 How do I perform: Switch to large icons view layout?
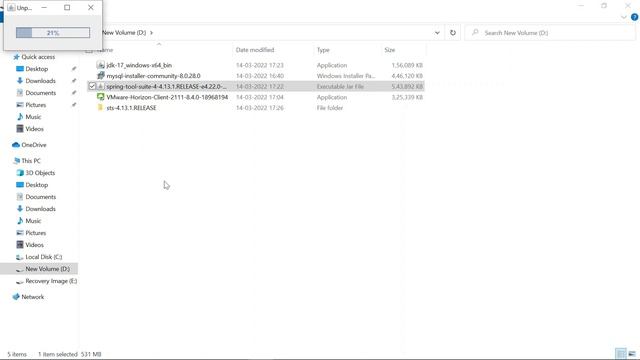tap(632, 353)
